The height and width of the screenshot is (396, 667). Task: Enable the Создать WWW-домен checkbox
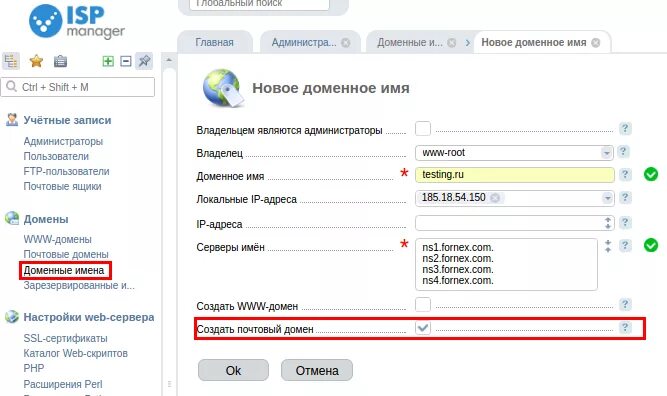tap(423, 305)
